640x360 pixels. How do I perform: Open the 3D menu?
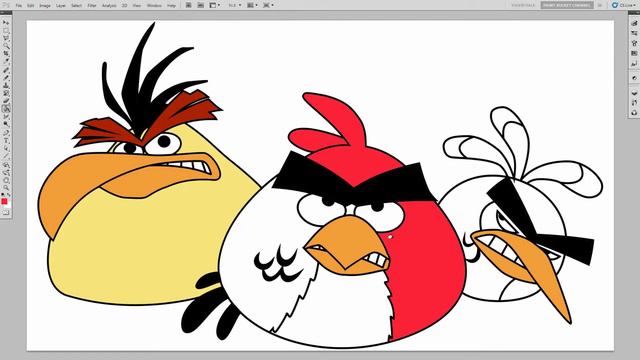pyautogui.click(x=124, y=6)
